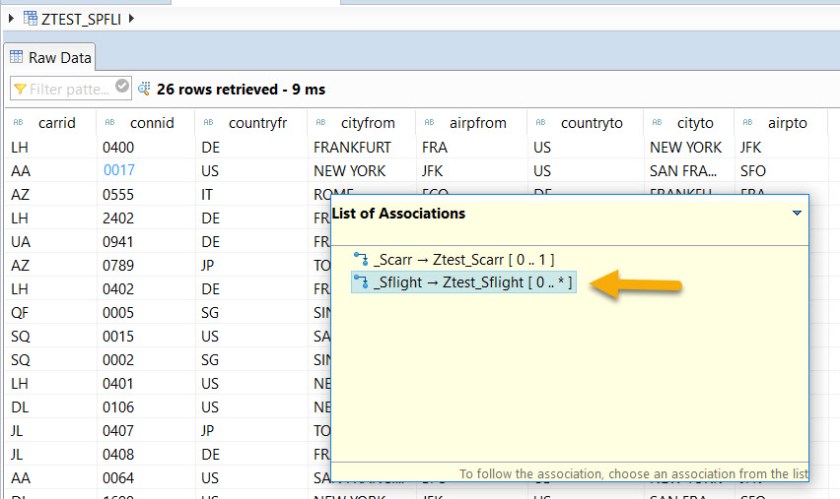
Task: Click the ZTEST_SPFLI table icon in breadcrumb
Action: click(x=30, y=18)
